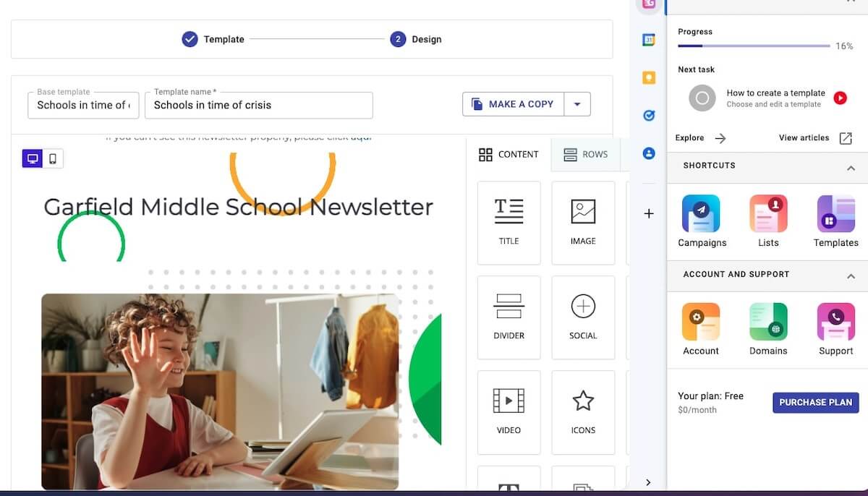Switch to the Rows tab
Viewport: 868px width, 496px height.
(x=585, y=154)
